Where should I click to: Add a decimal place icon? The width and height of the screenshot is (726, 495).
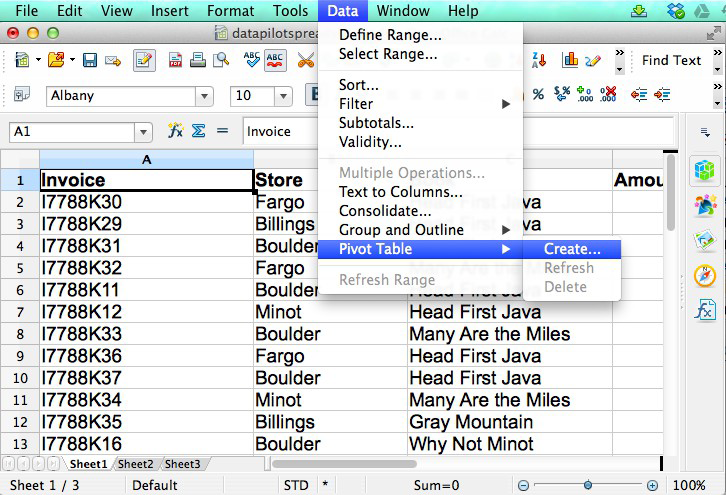585,94
